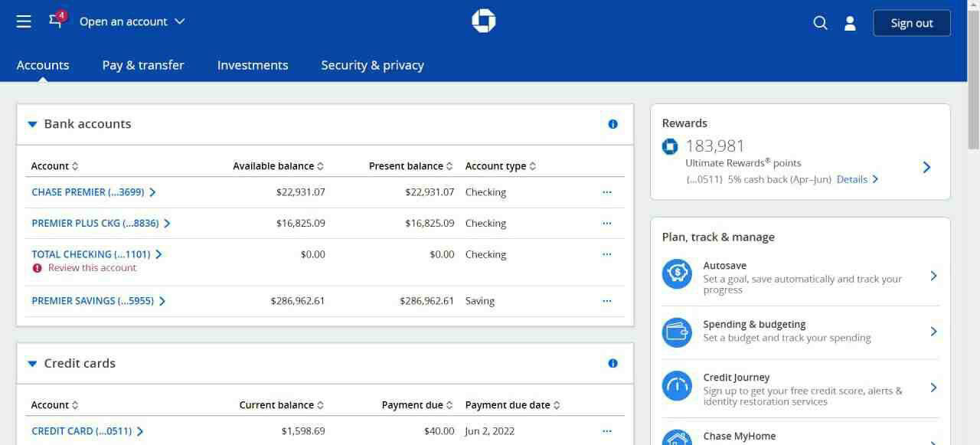Click the $1,598.69 current balance
980x445 pixels.
tap(303, 431)
